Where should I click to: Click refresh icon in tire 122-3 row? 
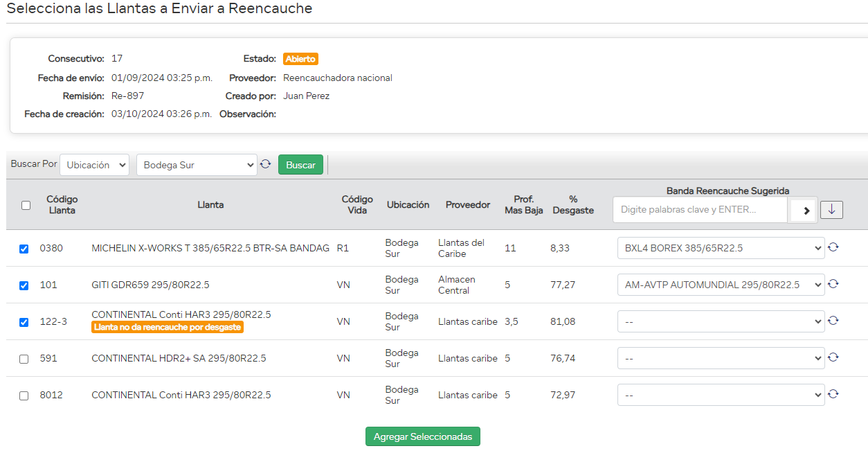pyautogui.click(x=833, y=320)
